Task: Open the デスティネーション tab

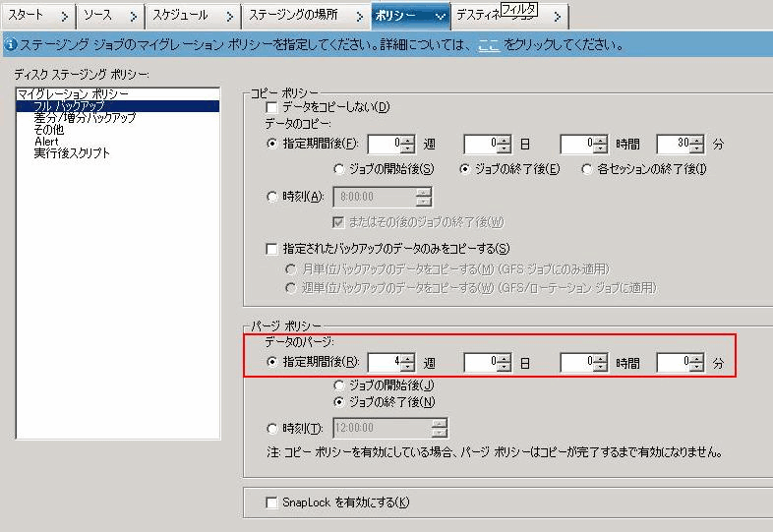Action: (509, 16)
